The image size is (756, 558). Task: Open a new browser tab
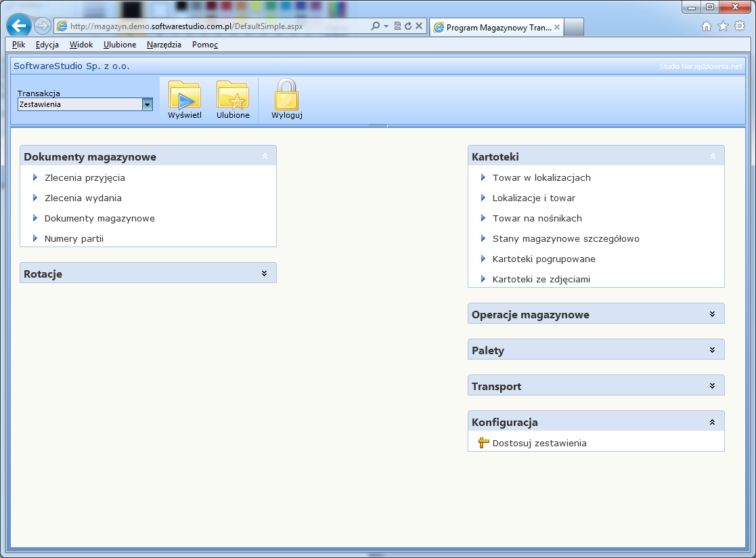(x=574, y=27)
